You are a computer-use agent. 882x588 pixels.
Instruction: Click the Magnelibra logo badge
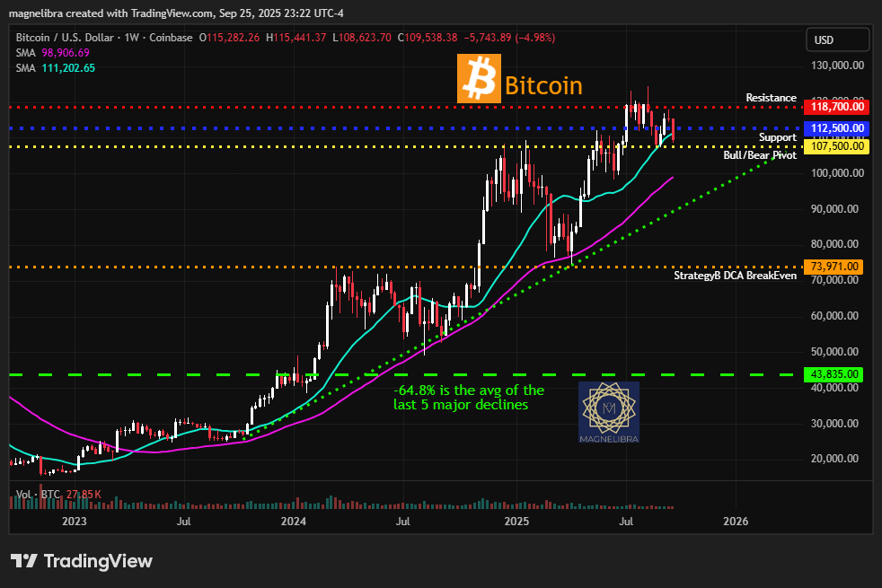click(x=609, y=412)
